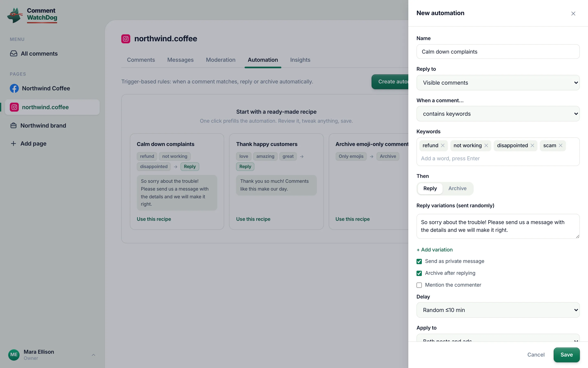Use the Calm down complaints recipe
The image size is (588, 368).
(x=154, y=219)
